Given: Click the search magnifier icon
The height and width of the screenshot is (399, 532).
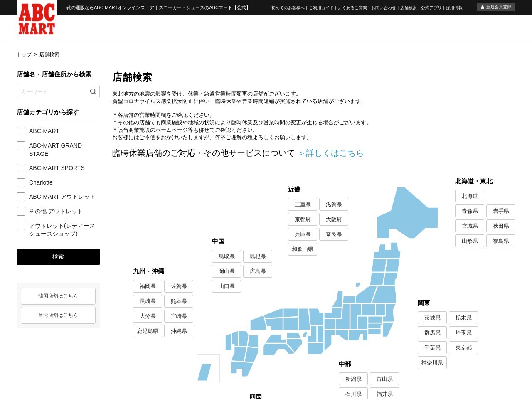Looking at the screenshot, I should [93, 91].
